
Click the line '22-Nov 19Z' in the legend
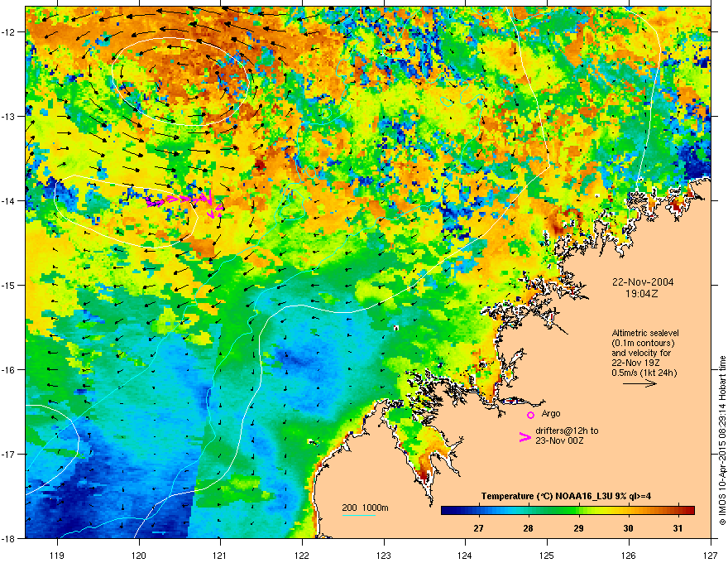(635, 363)
